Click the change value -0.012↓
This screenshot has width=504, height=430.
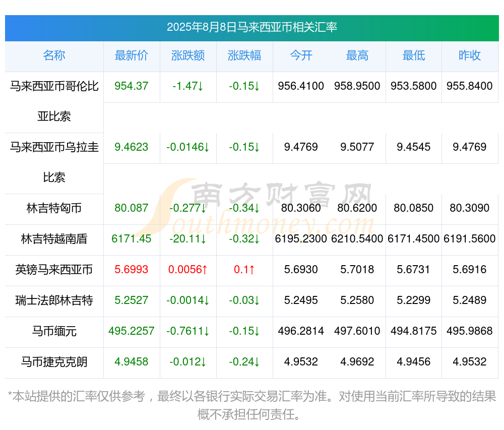(x=188, y=362)
